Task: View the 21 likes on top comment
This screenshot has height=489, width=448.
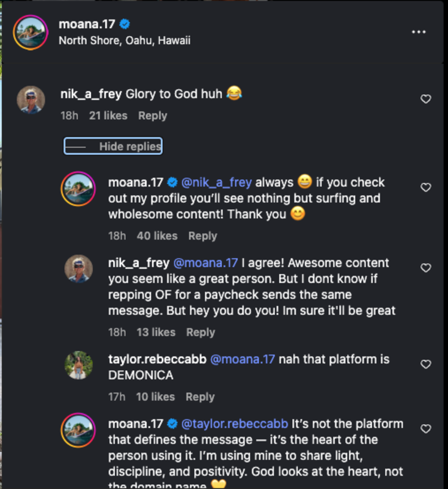Action: [x=108, y=116]
